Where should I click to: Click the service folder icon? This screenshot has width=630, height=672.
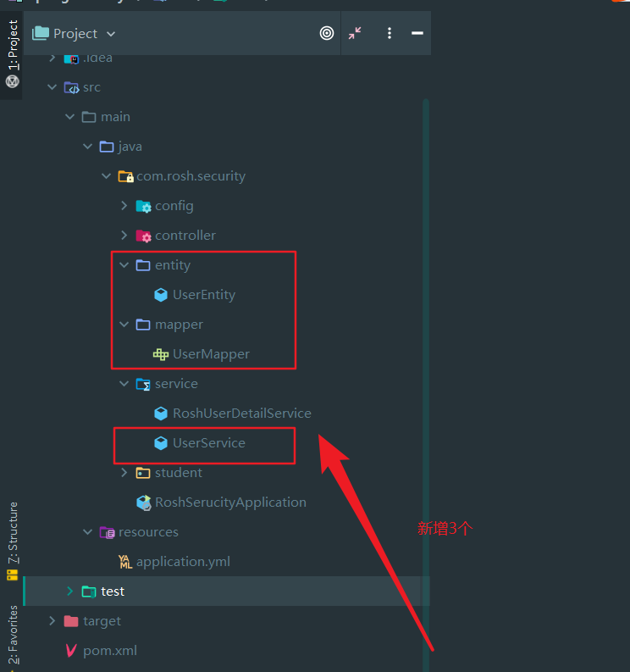[x=143, y=384]
